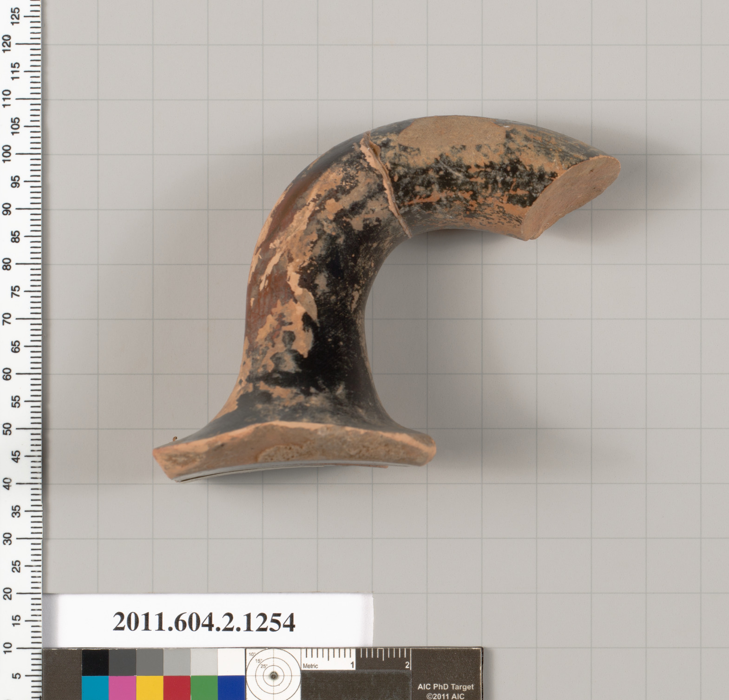Click the circular focus target
Image resolution: width=729 pixels, height=700 pixels.
pos(274,675)
